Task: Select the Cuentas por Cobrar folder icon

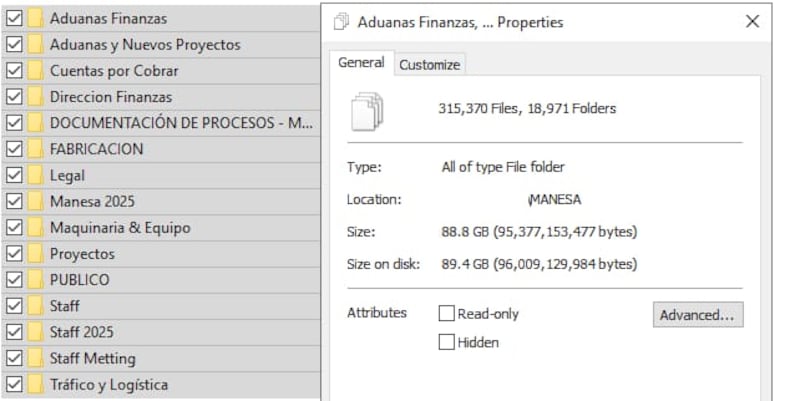Action: coord(35,71)
